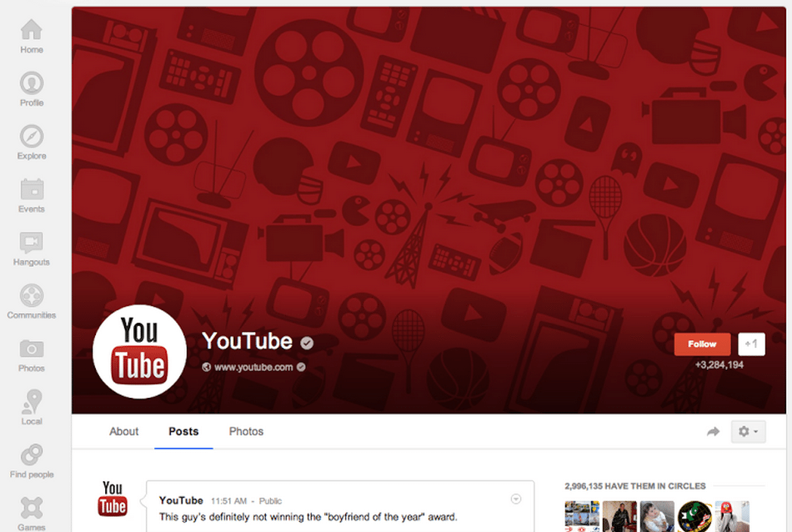Image resolution: width=792 pixels, height=532 pixels.
Task: Open the www.youtube.com link
Action: (x=253, y=367)
